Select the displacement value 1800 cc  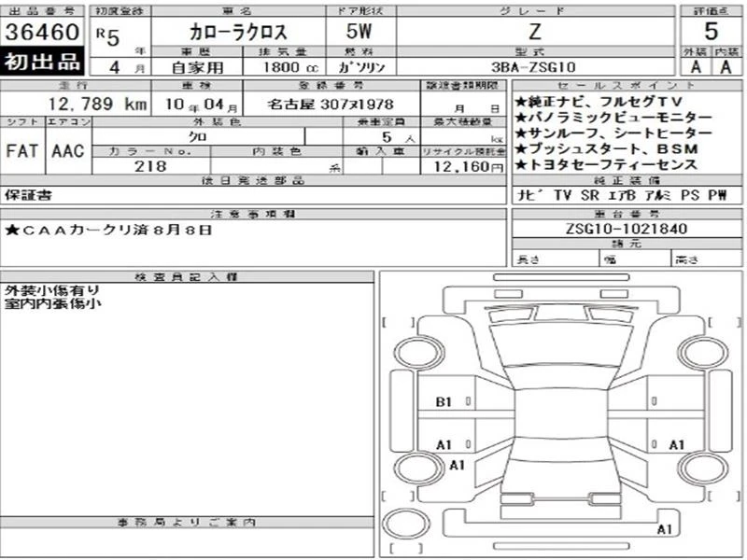pos(290,67)
